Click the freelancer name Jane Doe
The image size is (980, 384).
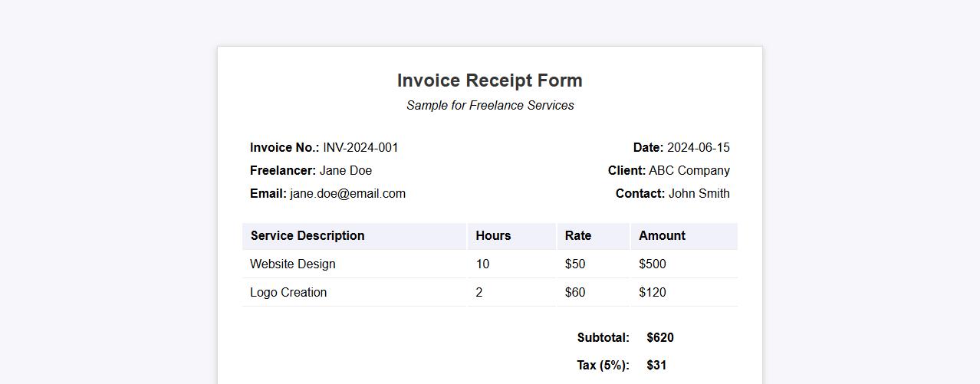(x=346, y=171)
